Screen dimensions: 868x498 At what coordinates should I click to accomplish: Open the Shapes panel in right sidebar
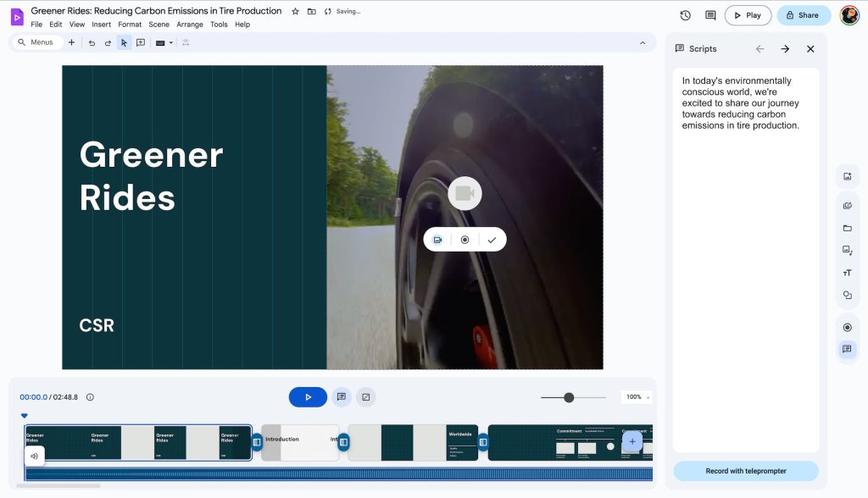847,296
